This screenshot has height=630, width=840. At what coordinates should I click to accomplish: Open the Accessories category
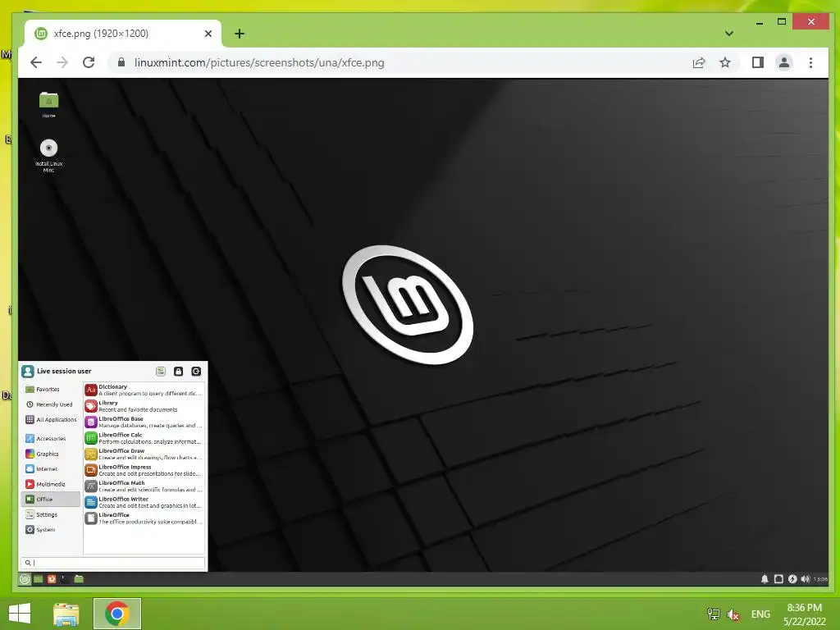click(51, 438)
